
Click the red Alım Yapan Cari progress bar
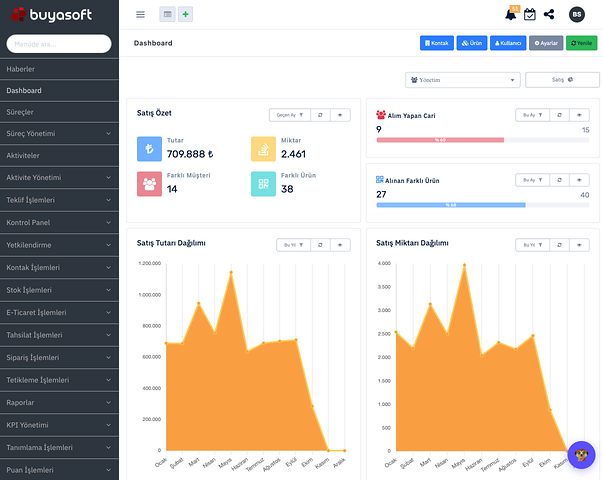click(x=440, y=140)
